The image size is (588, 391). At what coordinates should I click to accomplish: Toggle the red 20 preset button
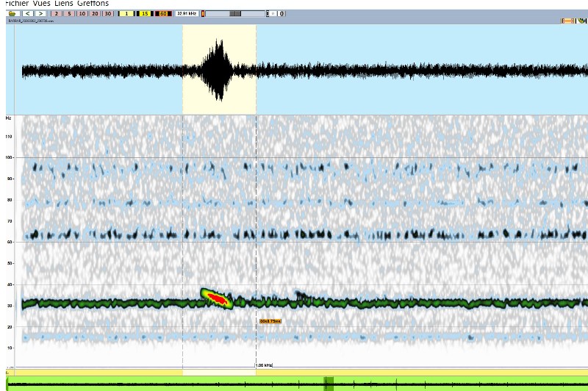[95, 13]
